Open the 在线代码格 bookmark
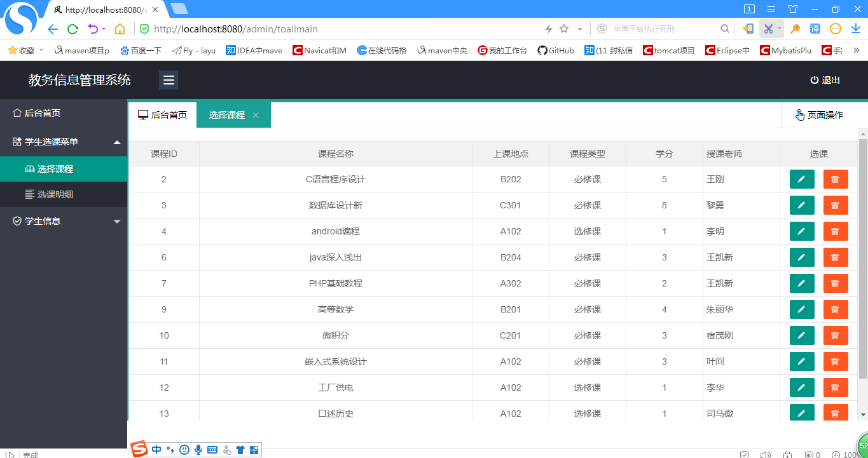Image resolution: width=868 pixels, height=458 pixels. point(382,50)
